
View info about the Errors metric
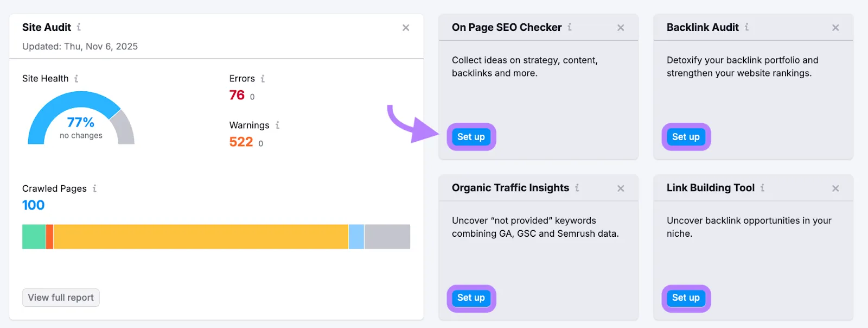[263, 78]
